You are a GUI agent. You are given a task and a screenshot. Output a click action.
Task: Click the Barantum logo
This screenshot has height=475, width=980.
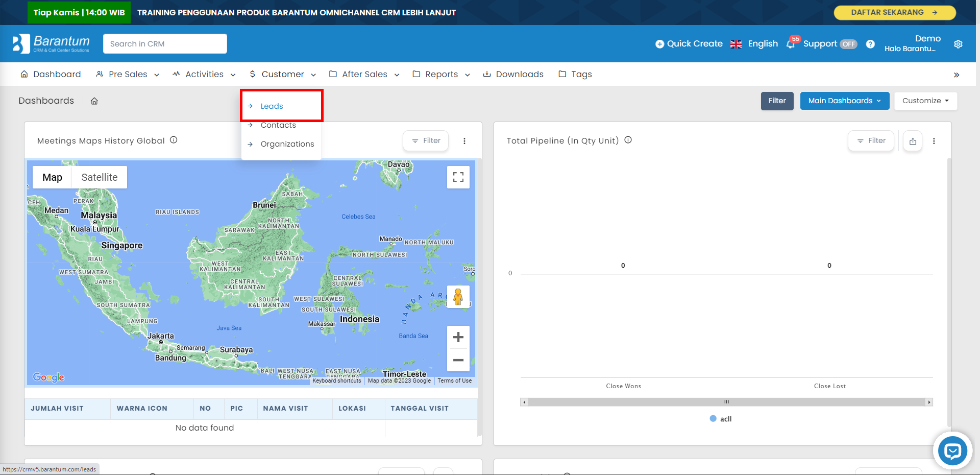(51, 43)
